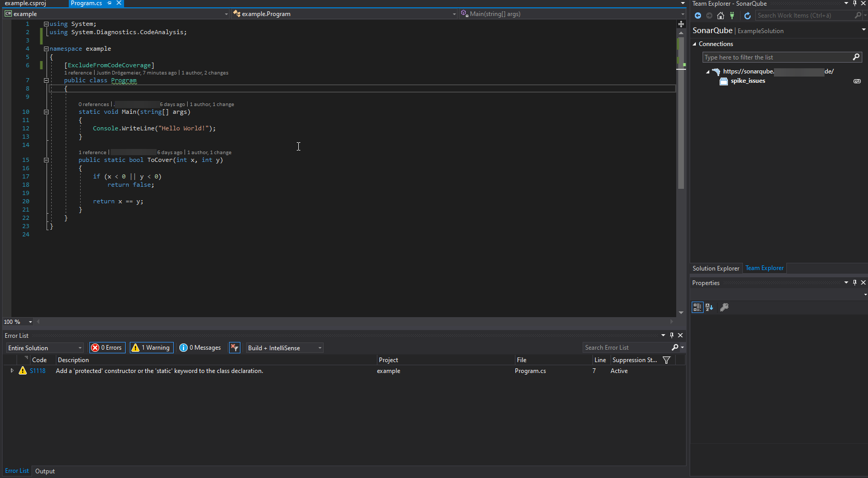Toggle the 0 Errors filter
The height and width of the screenshot is (478, 868).
point(108,348)
